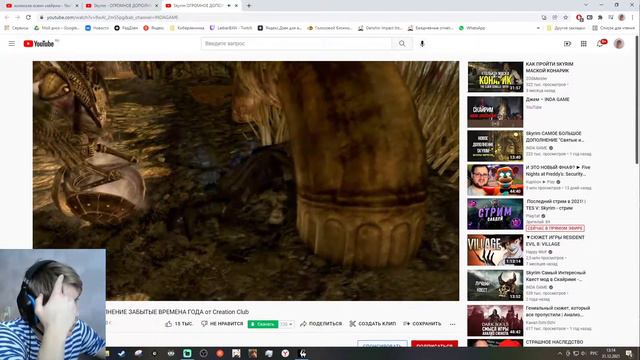
Task: Open the Chrome three-dot menu
Action: click(x=633, y=18)
